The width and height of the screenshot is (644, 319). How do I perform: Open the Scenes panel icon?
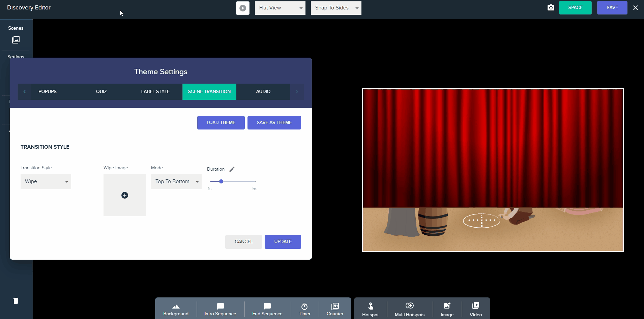16,40
